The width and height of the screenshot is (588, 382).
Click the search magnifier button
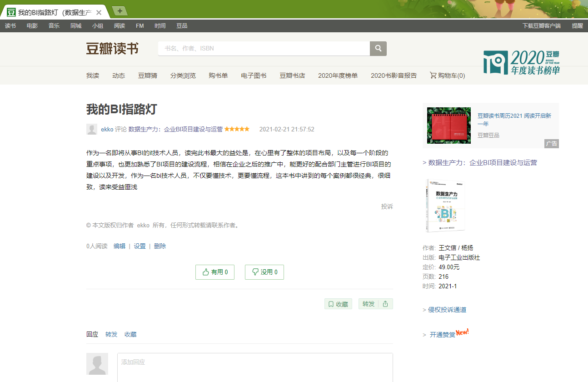[x=378, y=48]
